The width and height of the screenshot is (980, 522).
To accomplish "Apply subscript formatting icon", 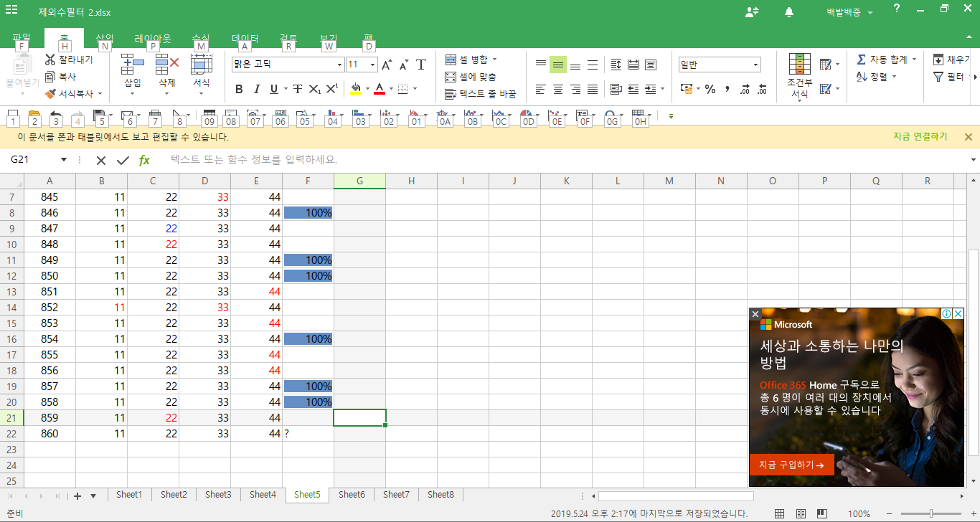I will coord(314,89).
